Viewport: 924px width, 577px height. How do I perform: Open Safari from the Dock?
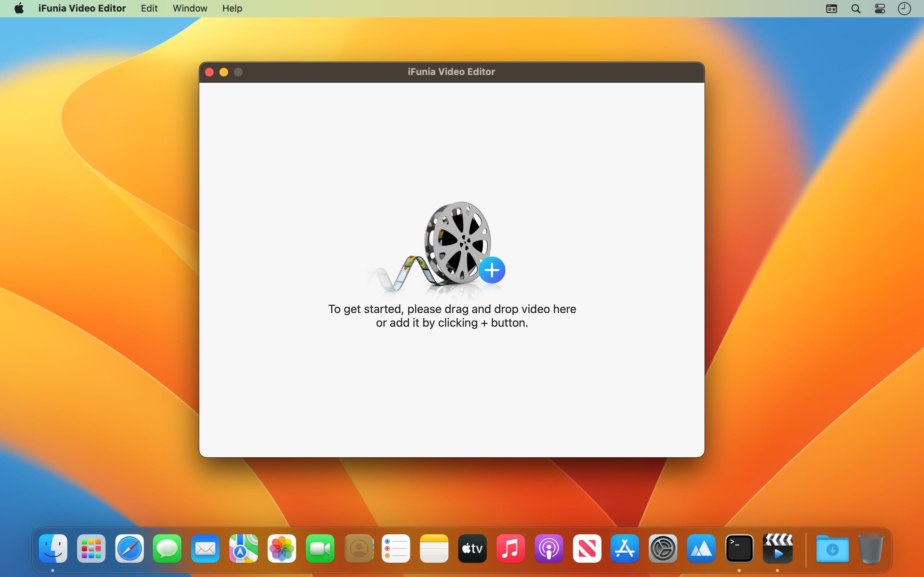pyautogui.click(x=130, y=549)
